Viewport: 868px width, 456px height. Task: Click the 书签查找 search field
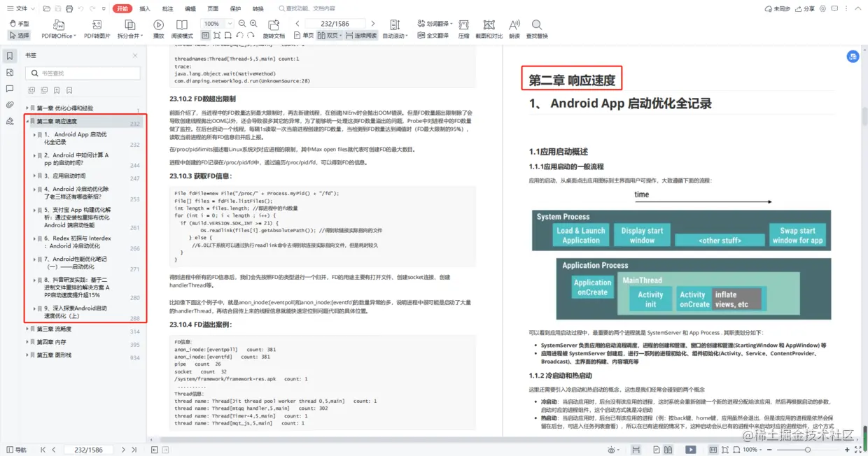83,73
